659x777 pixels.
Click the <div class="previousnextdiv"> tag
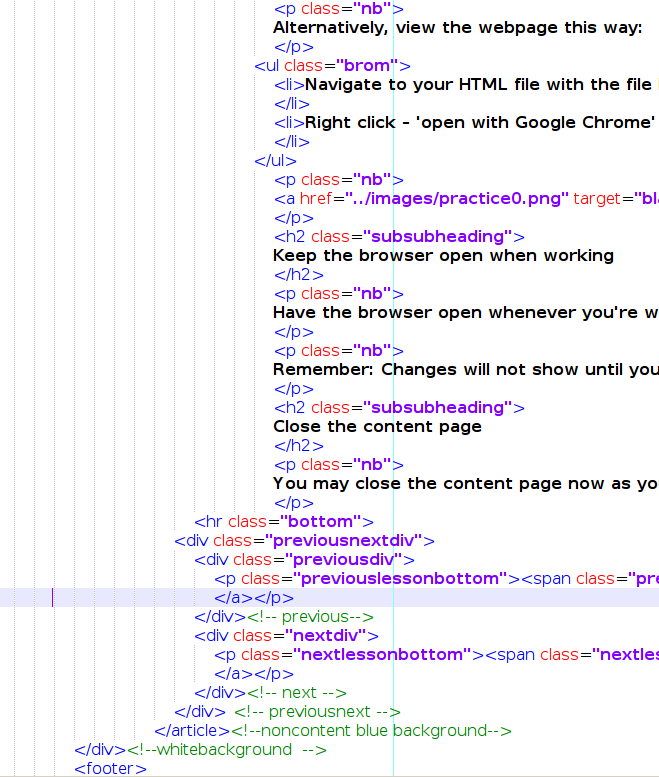305,541
